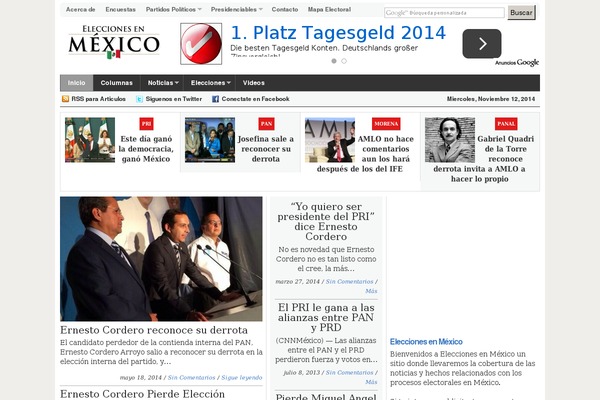Open 'Este día ganó la democracia' headline

pos(146,149)
